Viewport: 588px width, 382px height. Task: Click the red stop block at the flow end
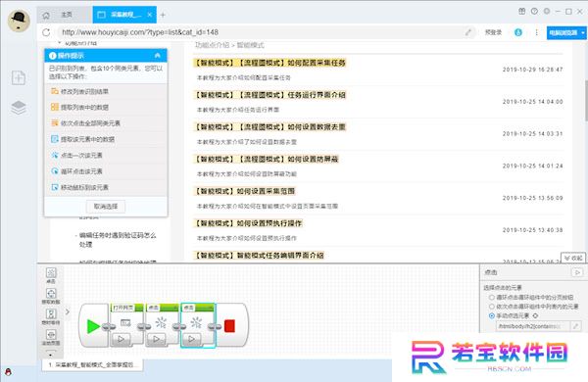pos(229,326)
